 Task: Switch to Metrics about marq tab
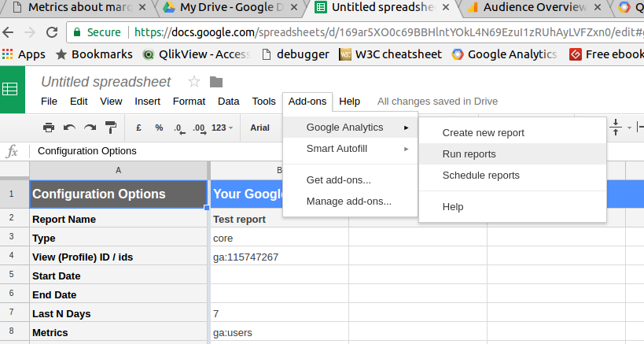coord(78,7)
